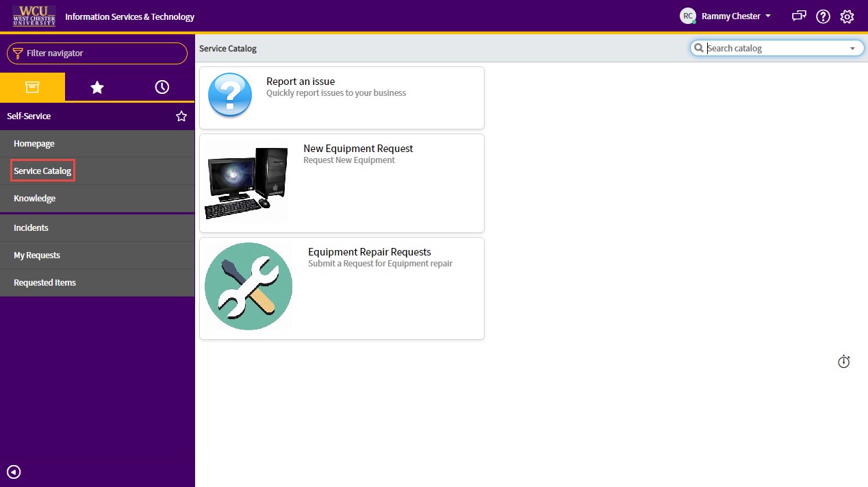Viewport: 868px width, 487px height.
Task: Click the Service Catalog page heading
Action: 228,49
